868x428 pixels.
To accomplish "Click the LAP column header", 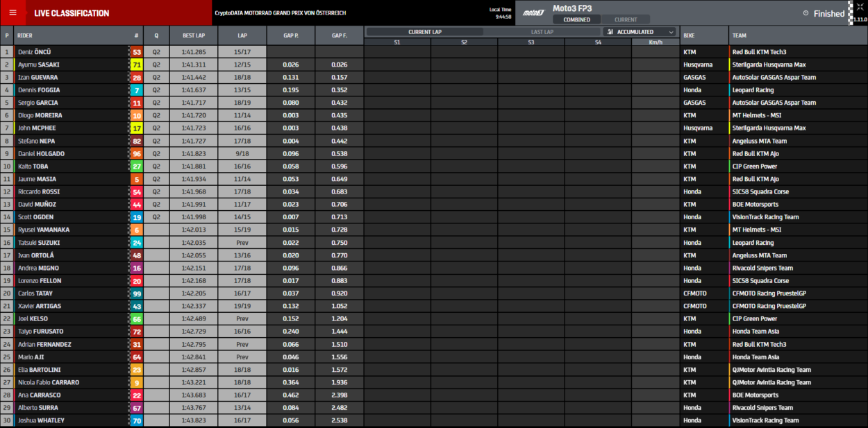I will (242, 35).
